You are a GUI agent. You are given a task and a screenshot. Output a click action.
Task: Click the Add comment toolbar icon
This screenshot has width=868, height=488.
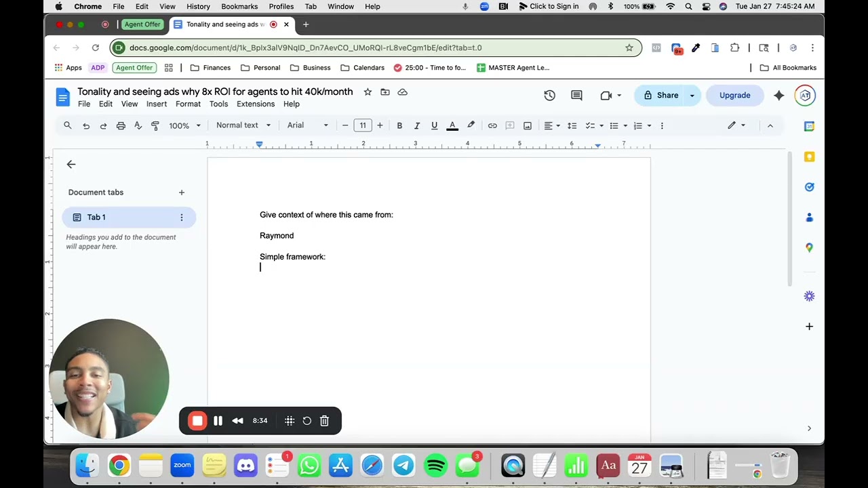[x=510, y=125]
